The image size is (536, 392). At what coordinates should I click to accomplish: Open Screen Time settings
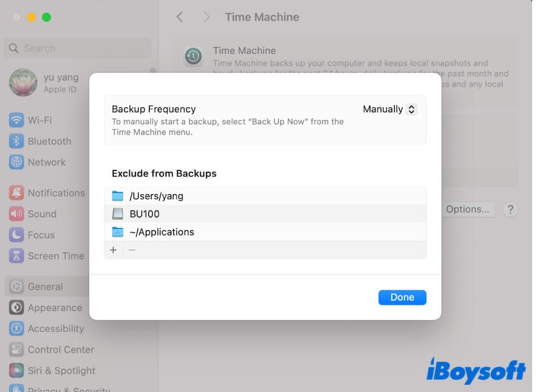click(55, 256)
